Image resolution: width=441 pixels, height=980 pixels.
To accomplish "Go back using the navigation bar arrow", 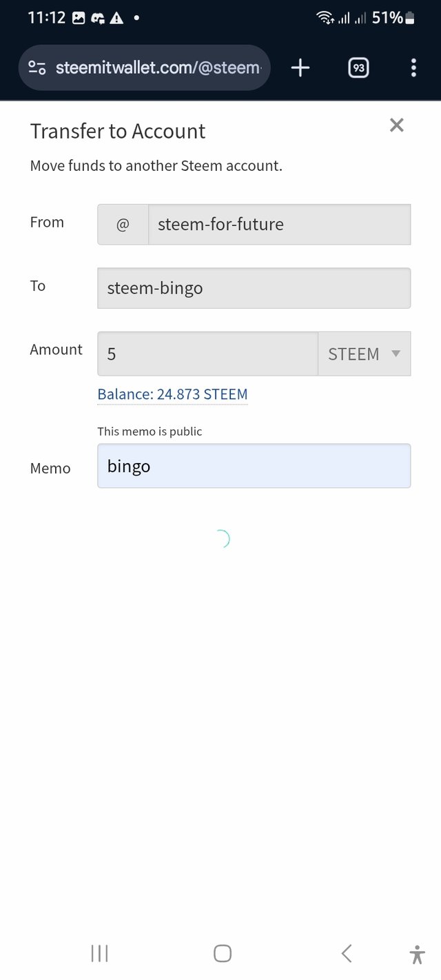I will click(347, 953).
